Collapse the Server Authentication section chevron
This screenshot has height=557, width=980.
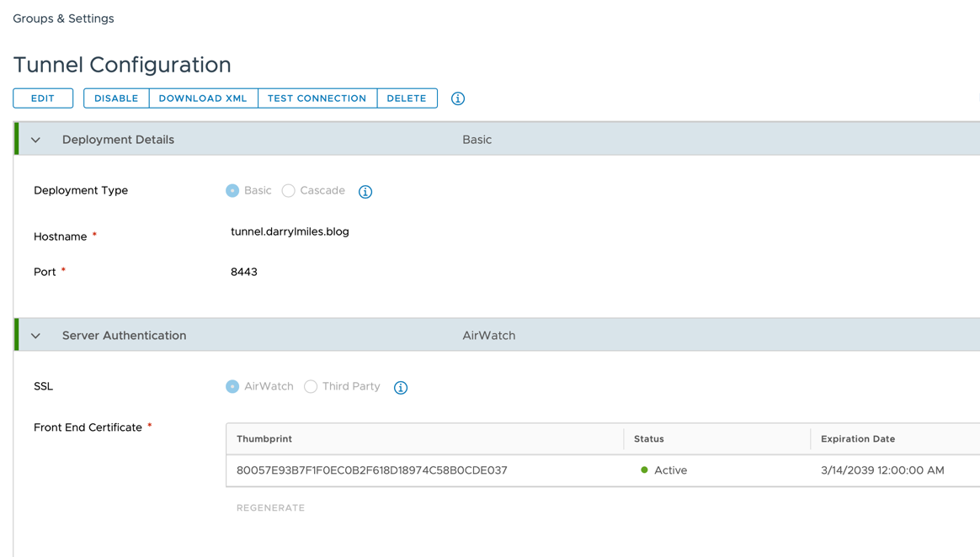tap(35, 336)
